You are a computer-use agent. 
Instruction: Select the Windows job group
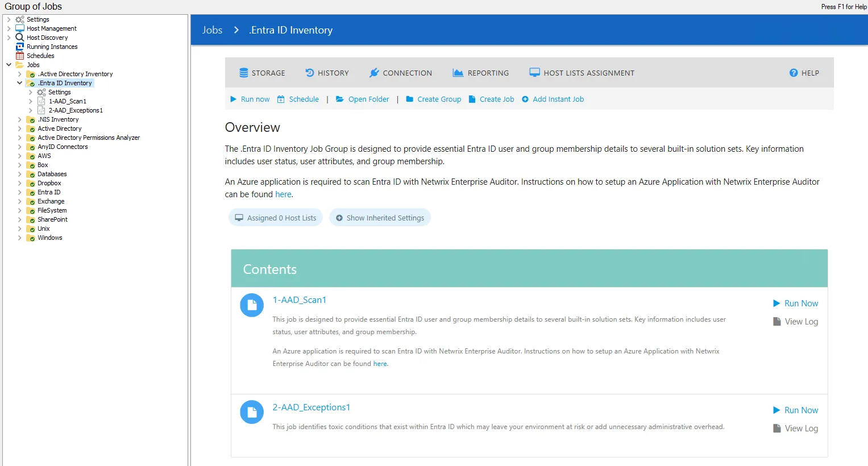point(50,238)
